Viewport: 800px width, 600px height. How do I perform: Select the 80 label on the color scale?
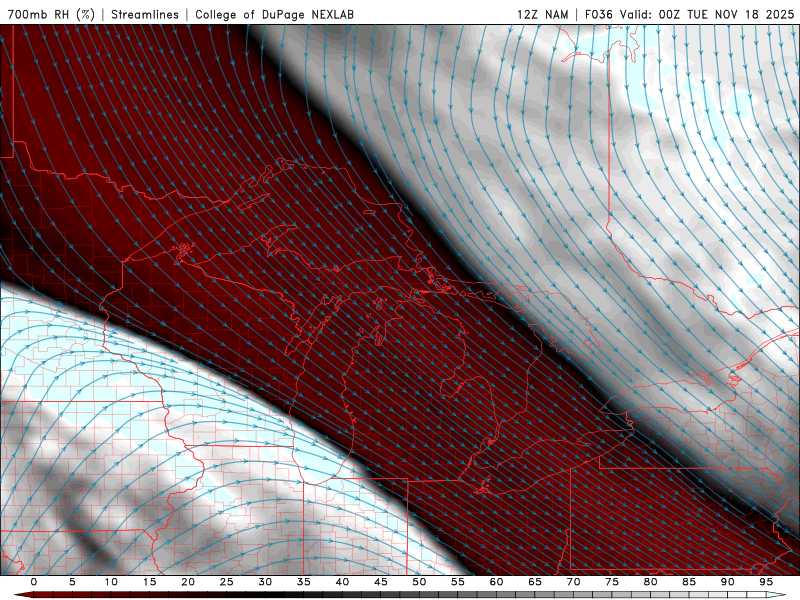pyautogui.click(x=650, y=582)
